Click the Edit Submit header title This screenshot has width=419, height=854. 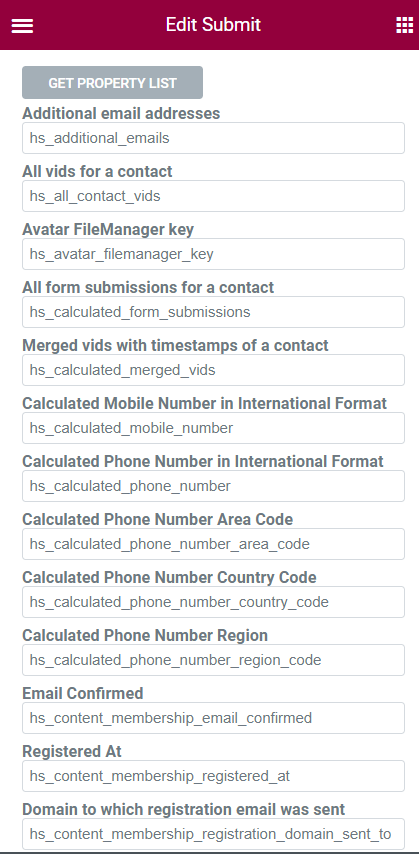(213, 25)
